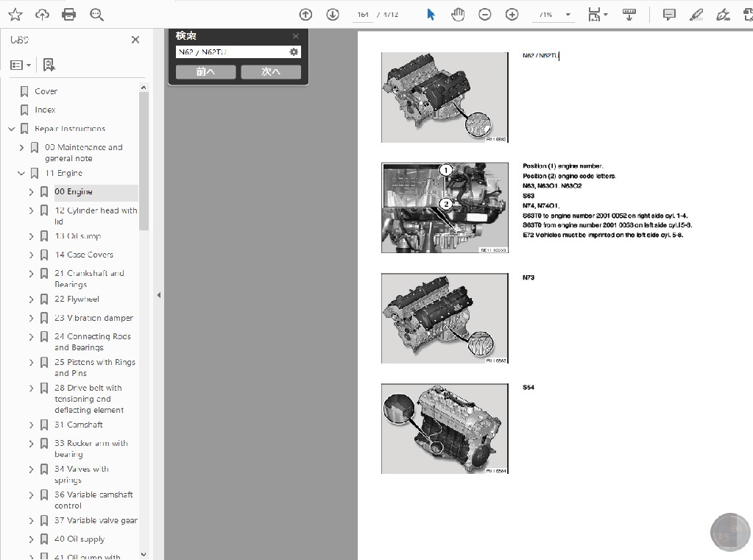Click the S54 engine illustration
The width and height of the screenshot is (753, 560).
click(445, 428)
